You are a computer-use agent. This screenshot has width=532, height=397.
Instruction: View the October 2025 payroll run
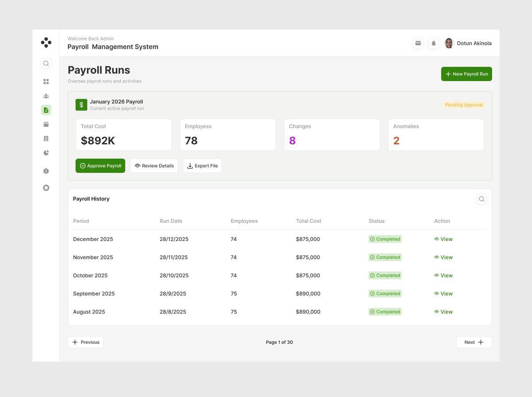[443, 276]
